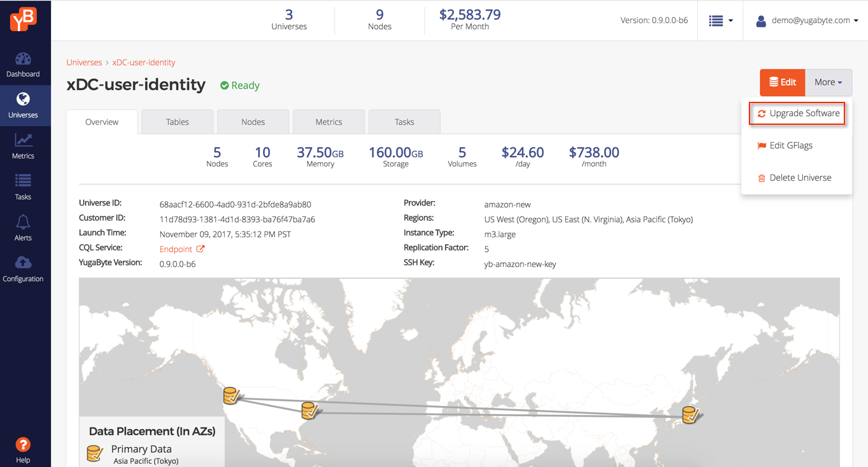
Task: Select the Universe ID value text
Action: click(x=235, y=204)
